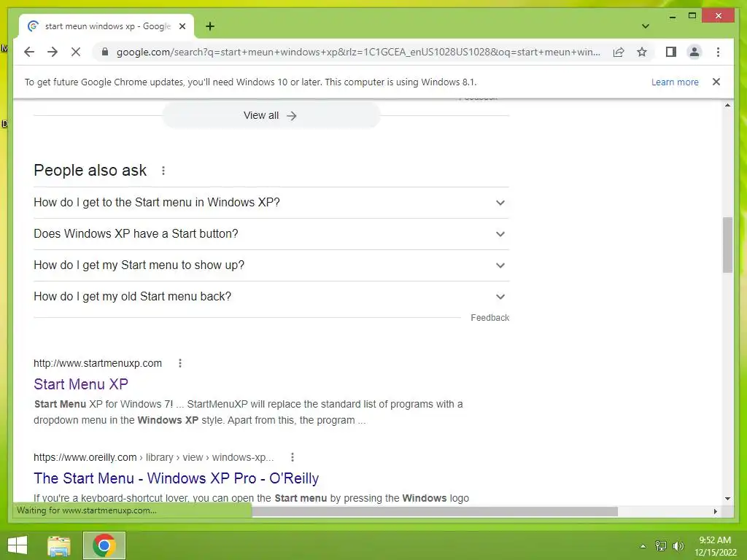Click the horizontal scrollbar thumb
The width and height of the screenshot is (747, 560).
click(435, 511)
